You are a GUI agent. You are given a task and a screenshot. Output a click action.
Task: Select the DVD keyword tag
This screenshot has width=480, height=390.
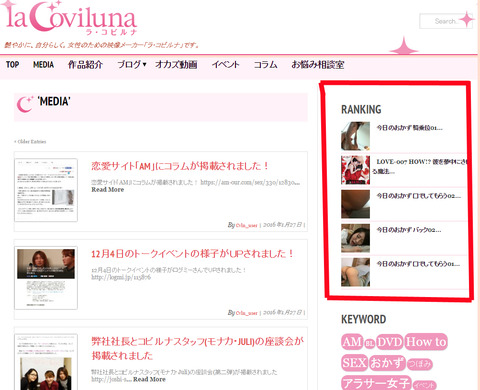[390, 342]
